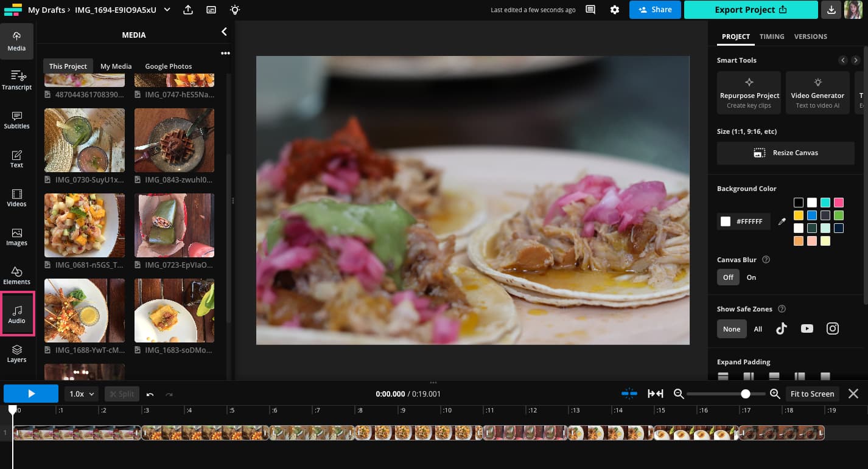Open the media panel three-dot menu

click(x=225, y=54)
